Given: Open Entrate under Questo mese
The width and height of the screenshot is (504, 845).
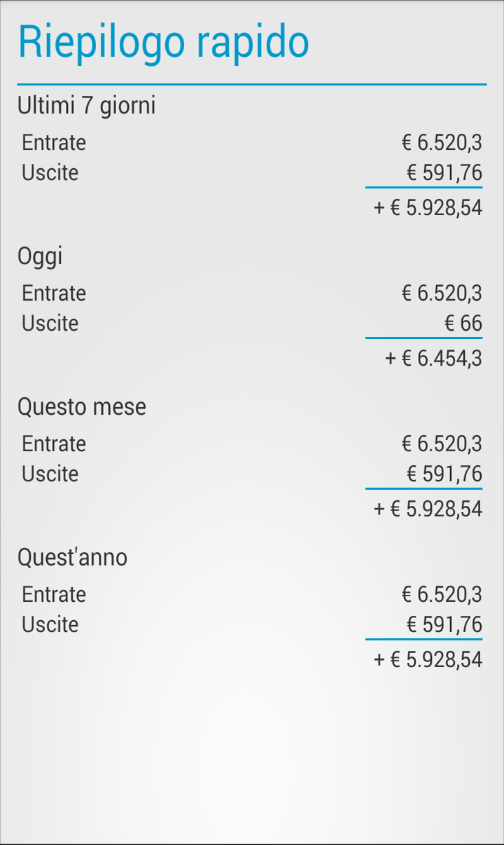Looking at the screenshot, I should [54, 444].
